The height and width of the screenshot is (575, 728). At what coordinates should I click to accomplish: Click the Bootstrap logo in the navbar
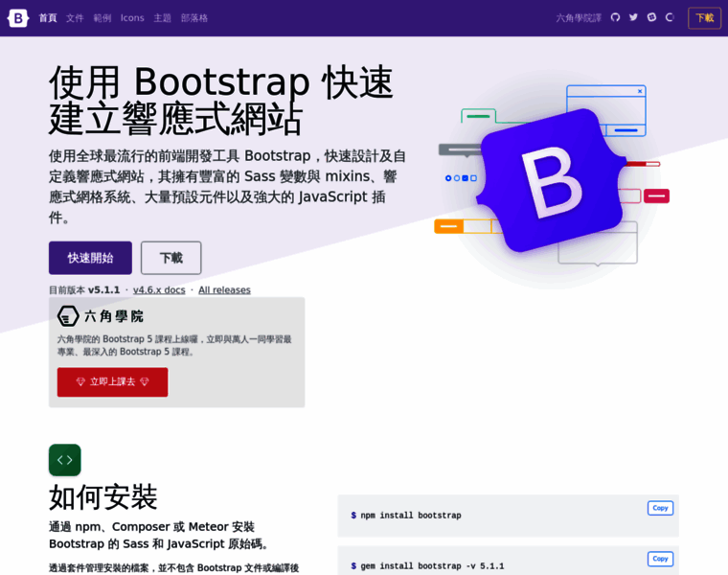pyautogui.click(x=17, y=18)
